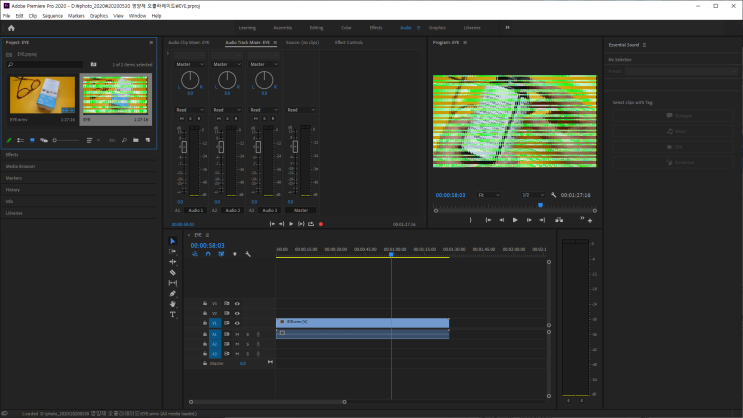Toggle A3 track targeting button
Screen dimensions: 743x418
215,354
